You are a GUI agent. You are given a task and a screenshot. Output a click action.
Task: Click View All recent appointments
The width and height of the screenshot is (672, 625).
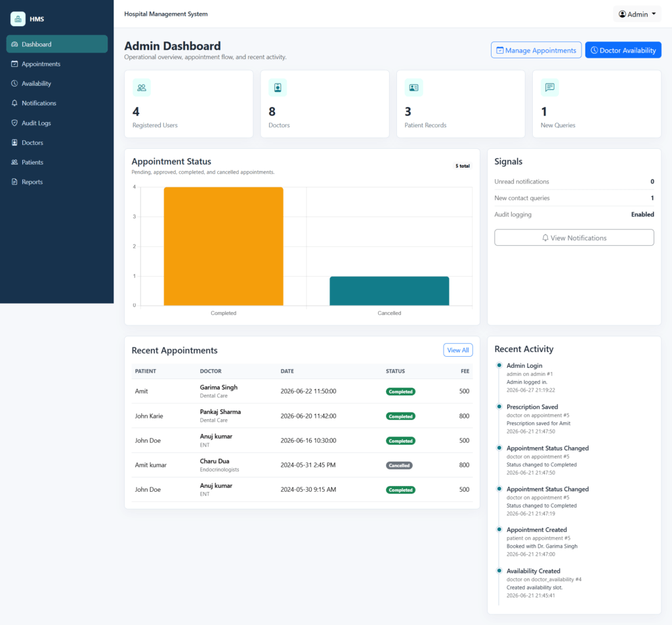click(457, 350)
